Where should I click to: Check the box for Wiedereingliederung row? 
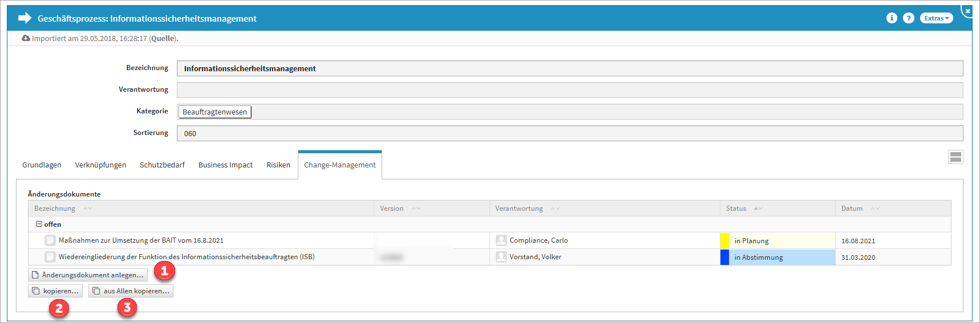click(x=50, y=257)
